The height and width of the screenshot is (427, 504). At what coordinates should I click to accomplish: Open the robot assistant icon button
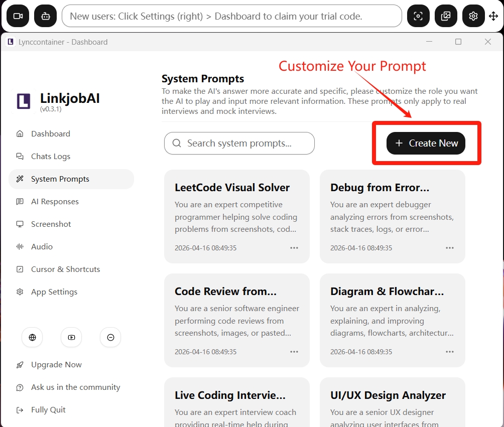pos(46,16)
